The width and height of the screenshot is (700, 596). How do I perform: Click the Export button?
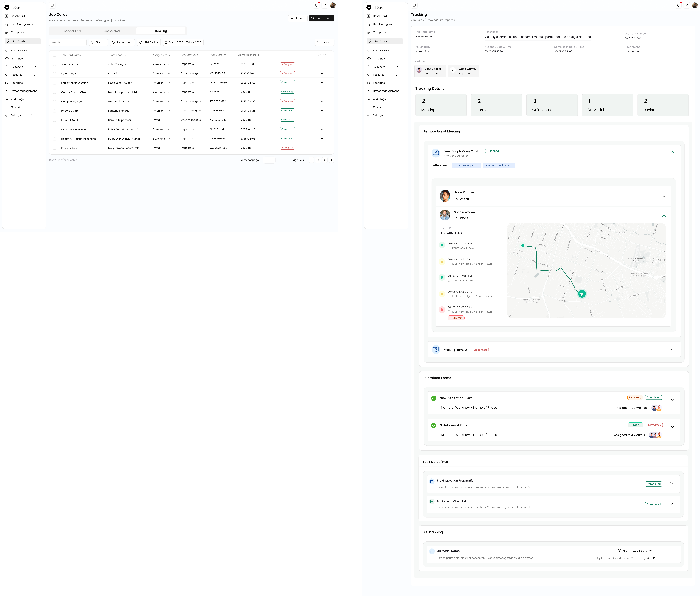point(298,18)
